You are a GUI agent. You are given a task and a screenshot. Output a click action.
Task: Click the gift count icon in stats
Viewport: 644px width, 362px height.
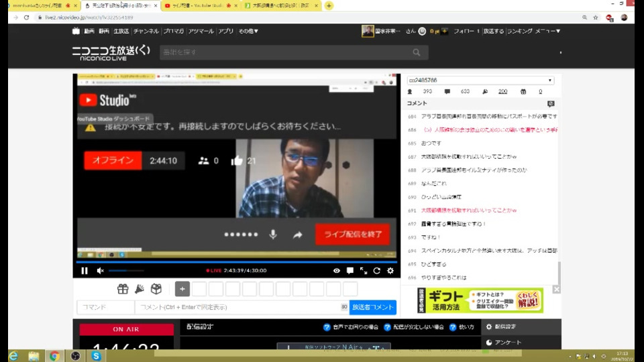point(523,92)
